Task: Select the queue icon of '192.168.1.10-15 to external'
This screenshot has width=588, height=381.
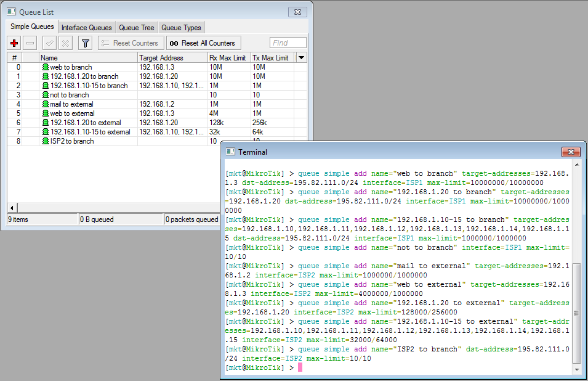Action: click(46, 132)
